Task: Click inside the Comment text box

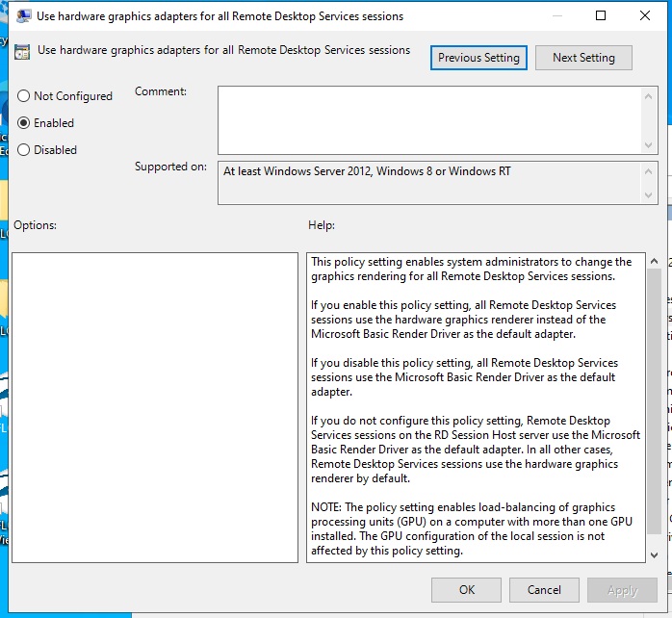Action: coord(429,120)
